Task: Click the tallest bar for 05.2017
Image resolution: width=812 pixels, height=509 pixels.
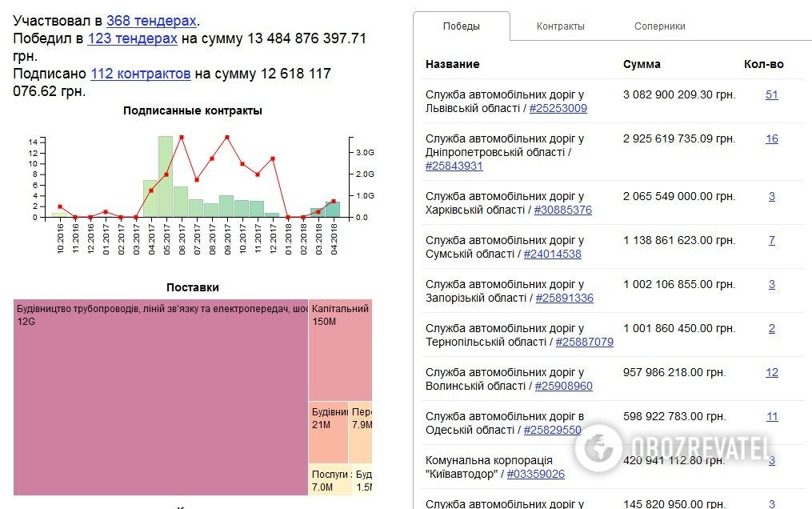Action: [x=166, y=176]
